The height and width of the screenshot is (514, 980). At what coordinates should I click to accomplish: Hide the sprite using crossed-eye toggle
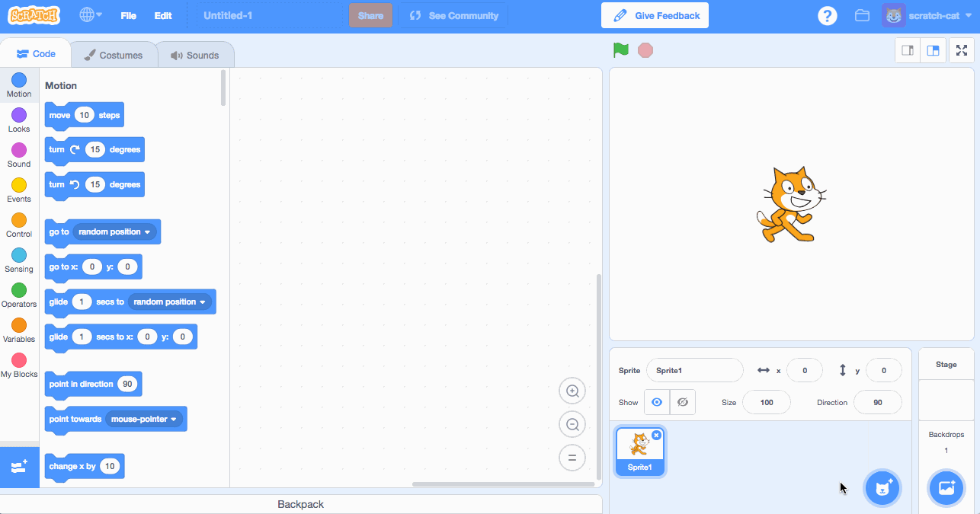click(683, 402)
